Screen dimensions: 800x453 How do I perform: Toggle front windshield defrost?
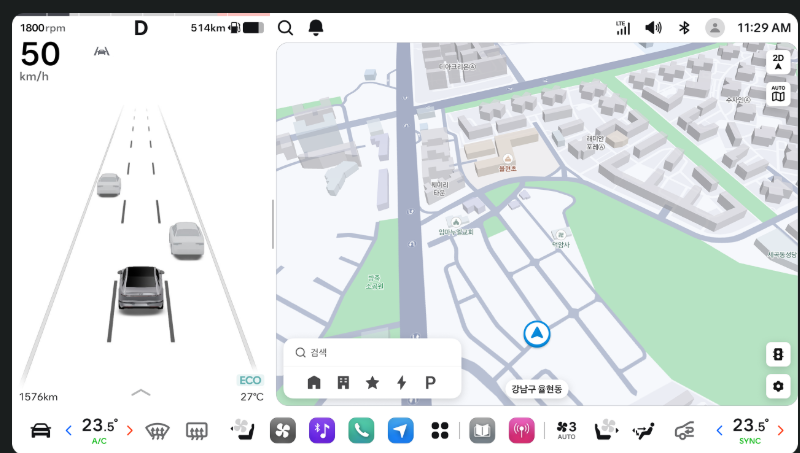(x=157, y=431)
